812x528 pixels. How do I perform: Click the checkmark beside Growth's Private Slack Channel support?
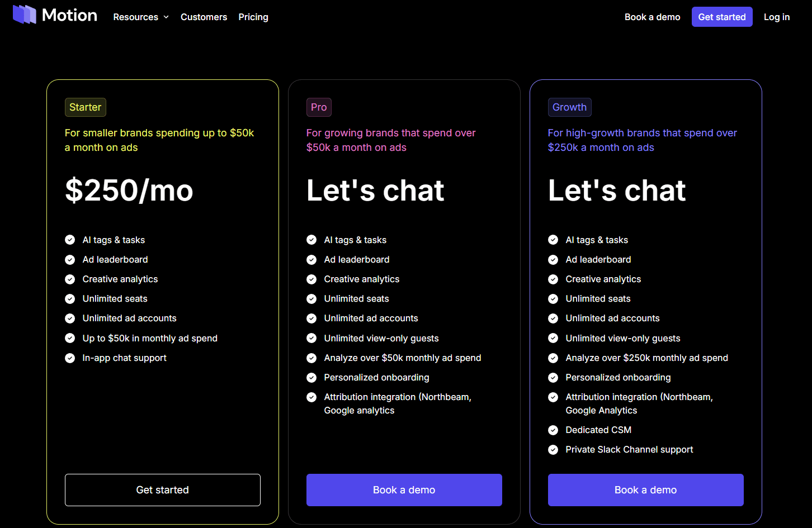click(x=553, y=450)
